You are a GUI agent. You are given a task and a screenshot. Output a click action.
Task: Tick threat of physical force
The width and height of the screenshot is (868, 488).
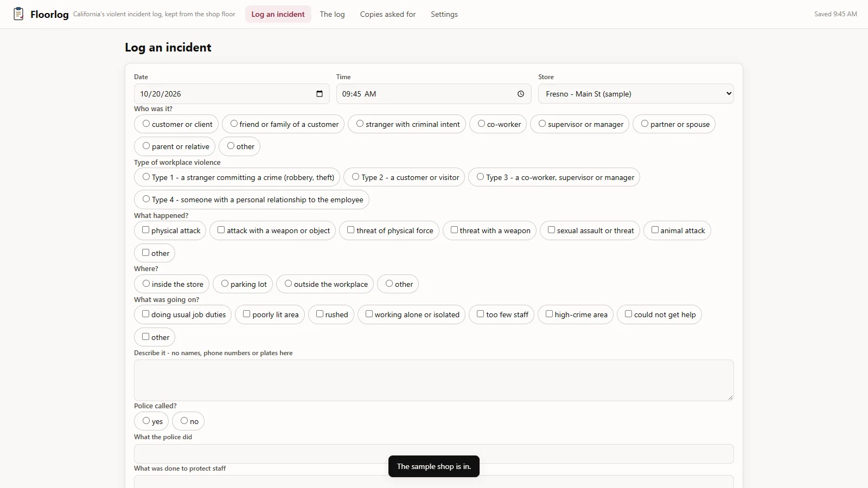tap(389, 230)
